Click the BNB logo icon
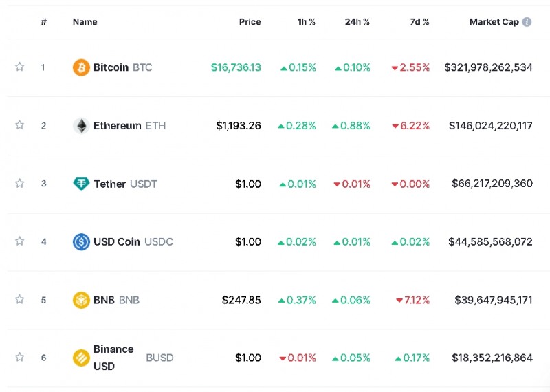 (81, 300)
